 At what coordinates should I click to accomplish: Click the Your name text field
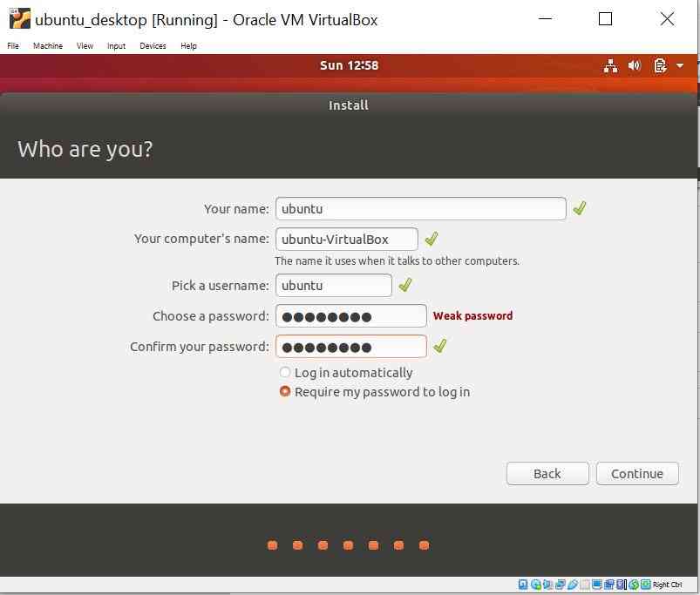coord(420,209)
